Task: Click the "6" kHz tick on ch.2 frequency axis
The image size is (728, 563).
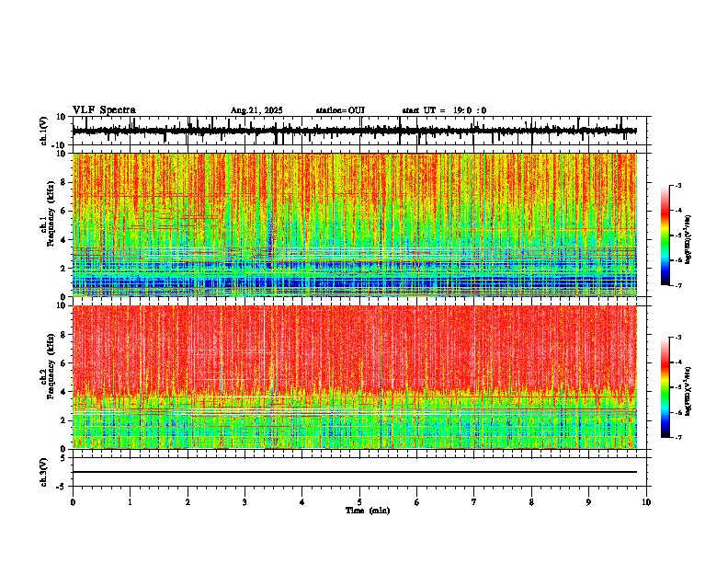Action: 63,363
